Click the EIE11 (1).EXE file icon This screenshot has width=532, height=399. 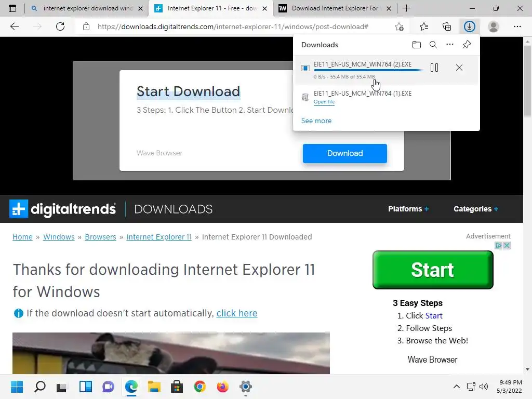pyautogui.click(x=305, y=97)
